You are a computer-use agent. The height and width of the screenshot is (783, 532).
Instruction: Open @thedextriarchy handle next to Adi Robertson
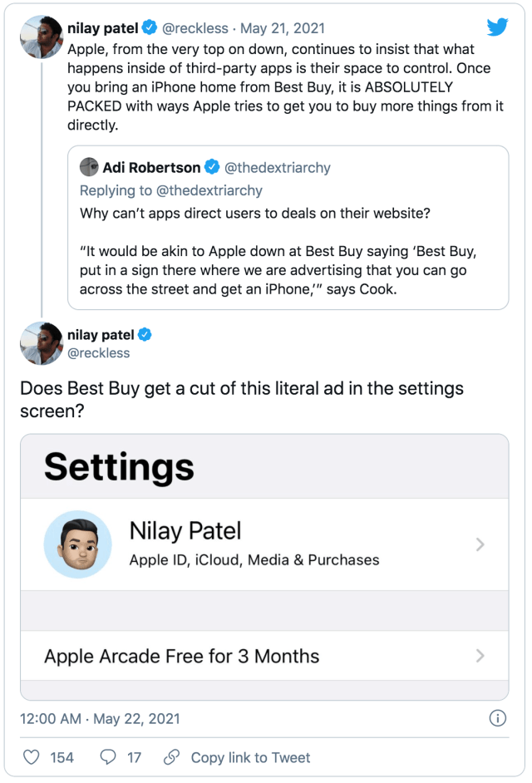pyautogui.click(x=278, y=168)
